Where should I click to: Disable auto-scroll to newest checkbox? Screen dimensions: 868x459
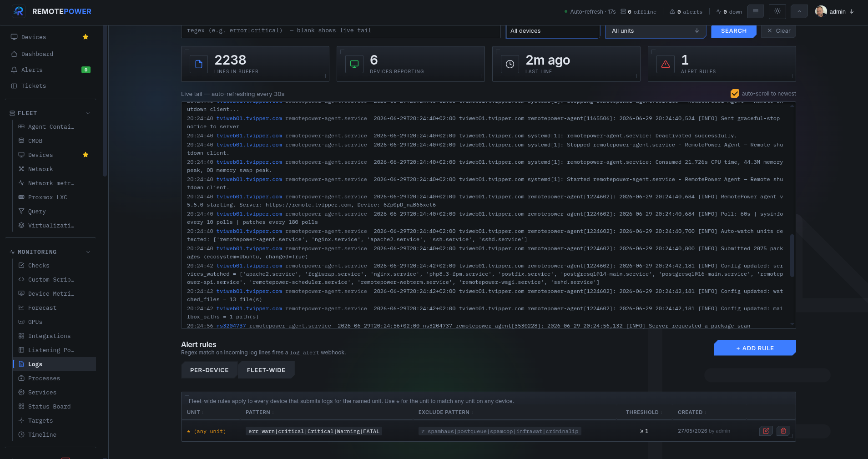(x=735, y=94)
